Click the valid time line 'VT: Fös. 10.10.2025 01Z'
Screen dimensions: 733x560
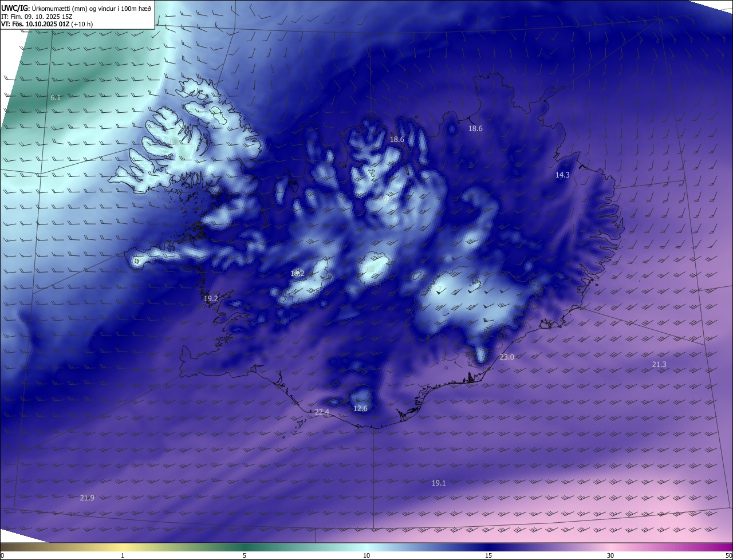click(36, 24)
